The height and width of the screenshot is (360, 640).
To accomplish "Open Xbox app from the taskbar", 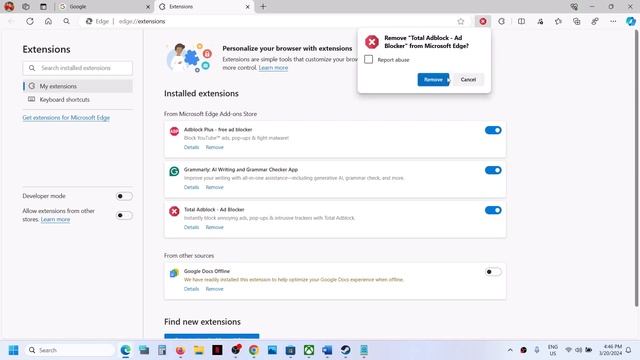I will (x=309, y=350).
